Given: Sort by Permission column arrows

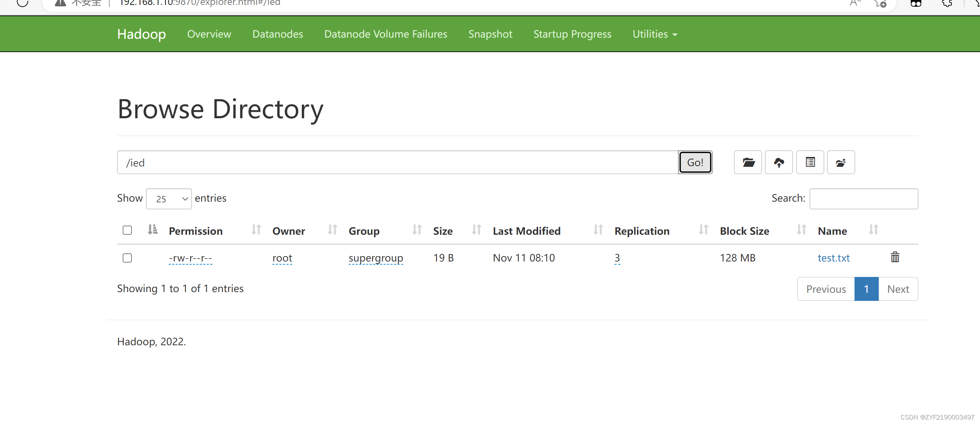Looking at the screenshot, I should click(256, 229).
